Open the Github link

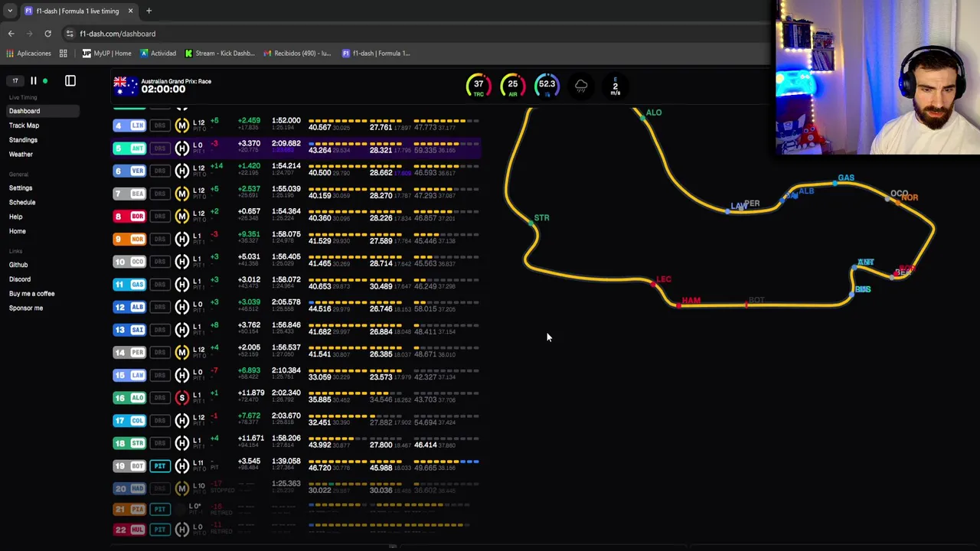tap(18, 265)
